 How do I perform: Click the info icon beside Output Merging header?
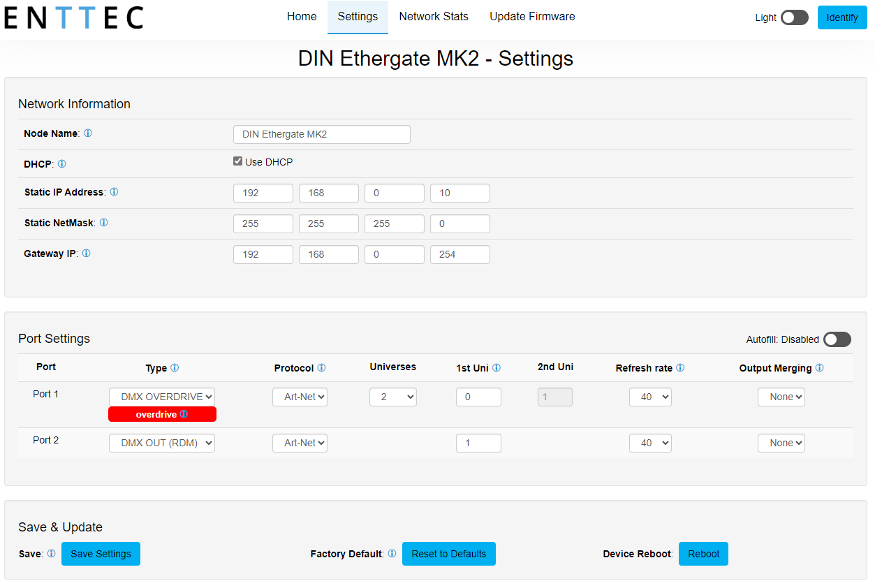tap(819, 367)
